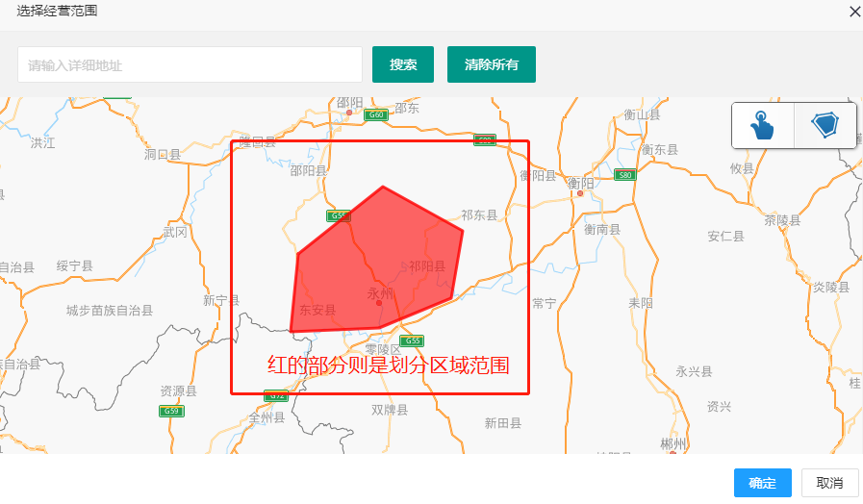This screenshot has width=863, height=504.
Task: Click the G72 highway shield marker
Action: [x=276, y=395]
